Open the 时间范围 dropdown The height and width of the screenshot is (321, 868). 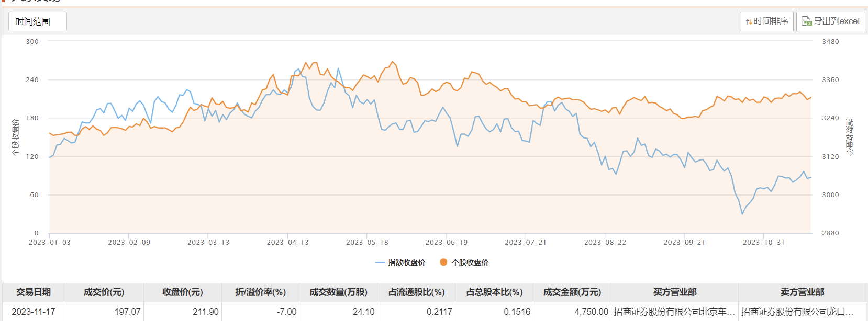[37, 21]
